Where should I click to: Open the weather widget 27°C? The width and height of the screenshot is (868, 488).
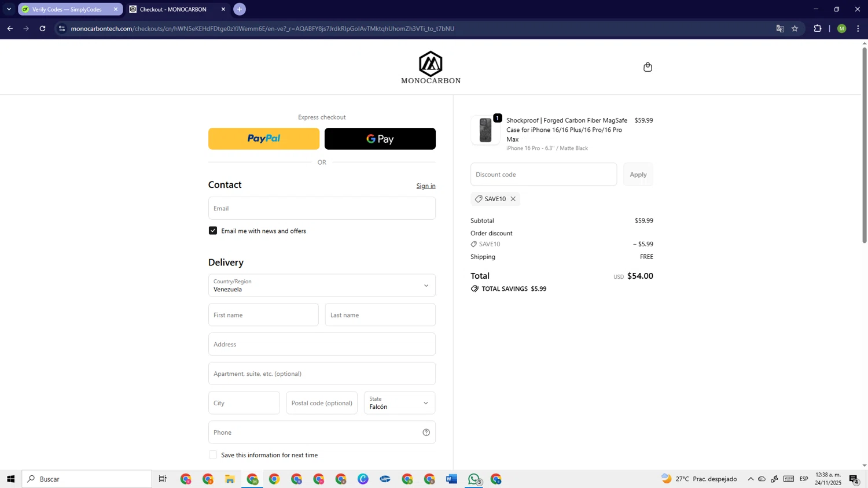coord(700,479)
